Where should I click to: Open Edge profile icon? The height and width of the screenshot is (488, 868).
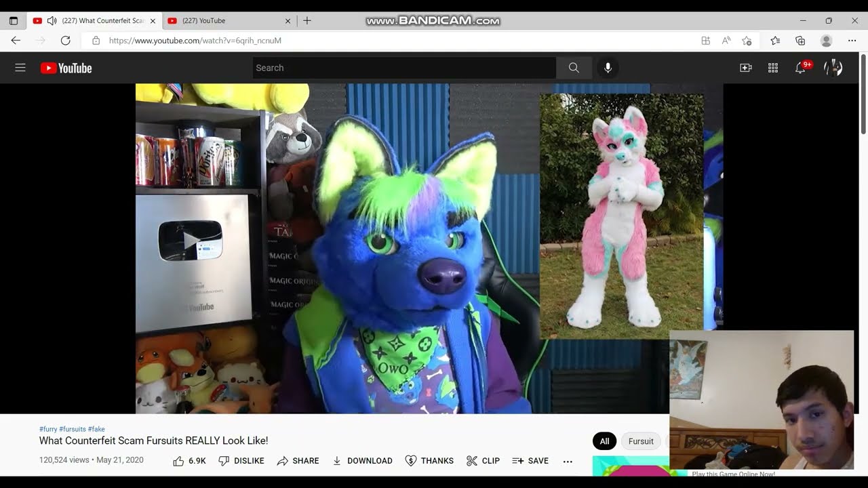(x=826, y=41)
